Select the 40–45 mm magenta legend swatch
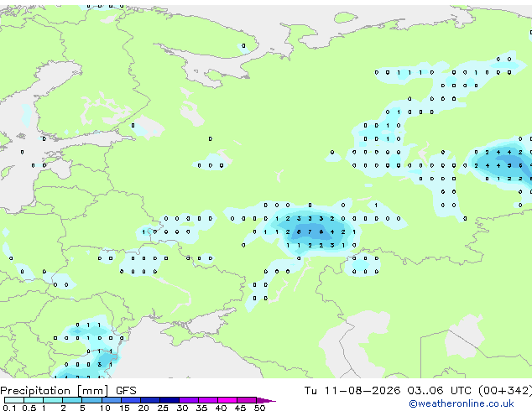The height and width of the screenshot is (411, 532). click(x=227, y=400)
